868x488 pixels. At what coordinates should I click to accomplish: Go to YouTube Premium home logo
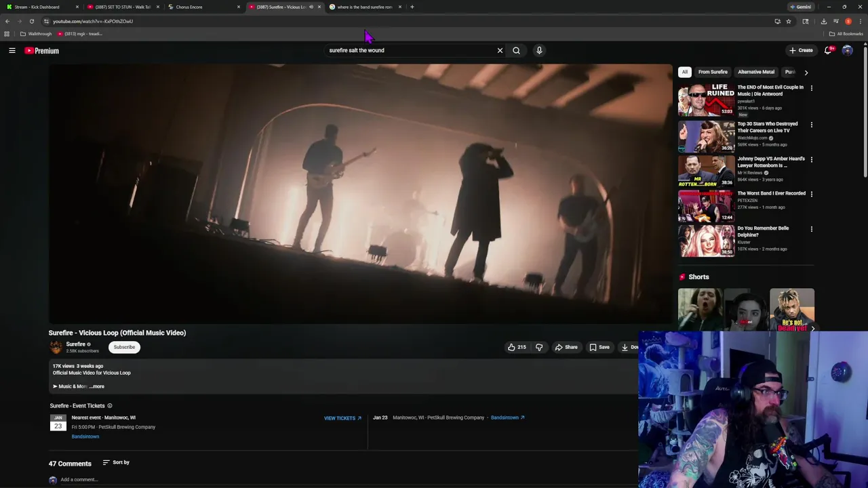[x=42, y=51]
